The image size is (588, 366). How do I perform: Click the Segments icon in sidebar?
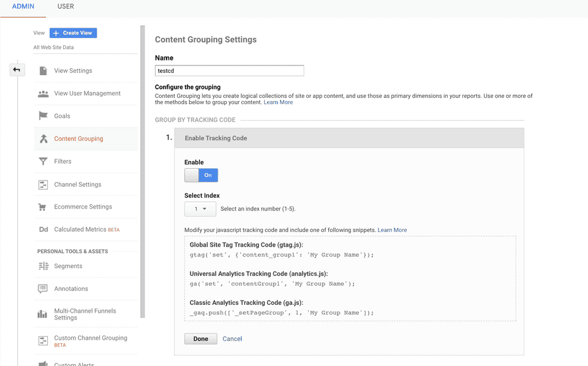[x=43, y=266]
